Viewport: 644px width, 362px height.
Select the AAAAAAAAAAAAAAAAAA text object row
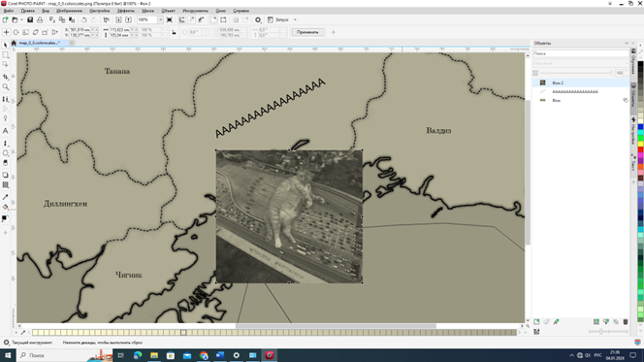pyautogui.click(x=581, y=91)
